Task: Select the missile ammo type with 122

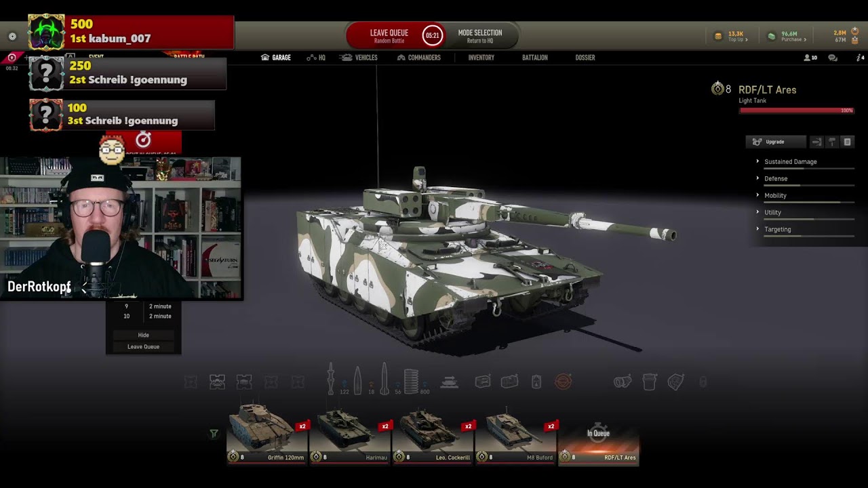Action: [332, 380]
